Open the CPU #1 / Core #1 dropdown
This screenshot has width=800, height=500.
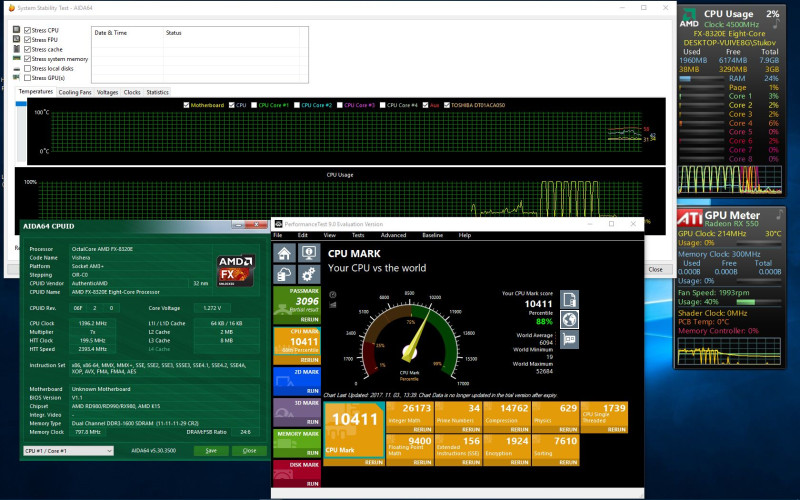tap(68, 451)
